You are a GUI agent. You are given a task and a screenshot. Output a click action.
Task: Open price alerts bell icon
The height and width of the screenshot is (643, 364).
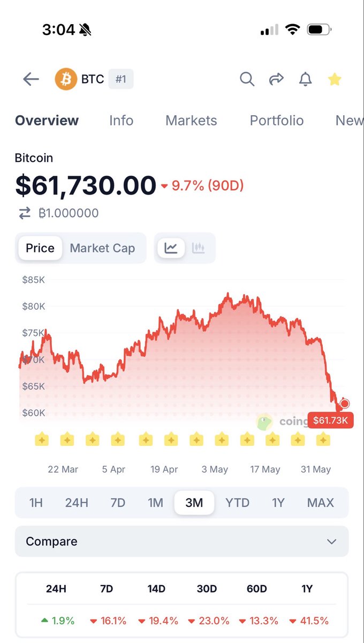(x=305, y=79)
